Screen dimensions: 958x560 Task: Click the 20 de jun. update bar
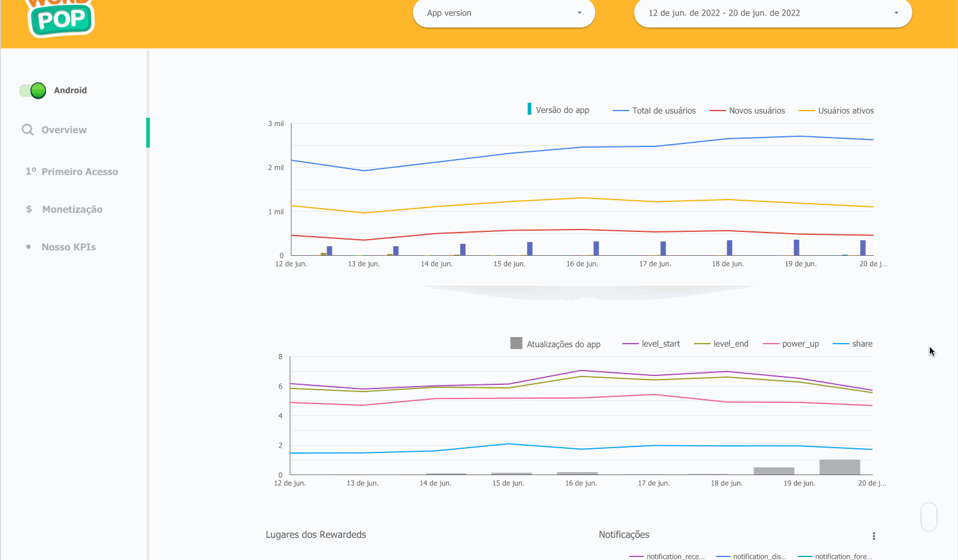coord(840,467)
